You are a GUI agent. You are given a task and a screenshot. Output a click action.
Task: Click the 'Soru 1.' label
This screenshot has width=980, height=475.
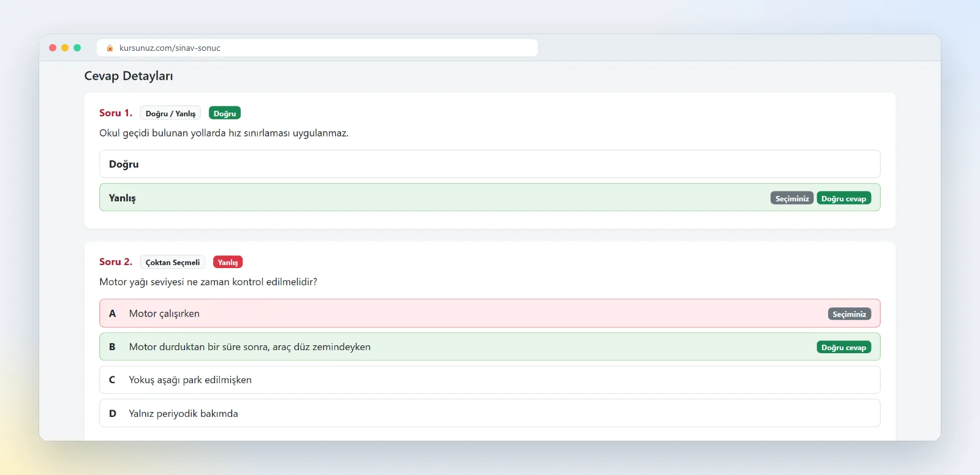tap(116, 113)
